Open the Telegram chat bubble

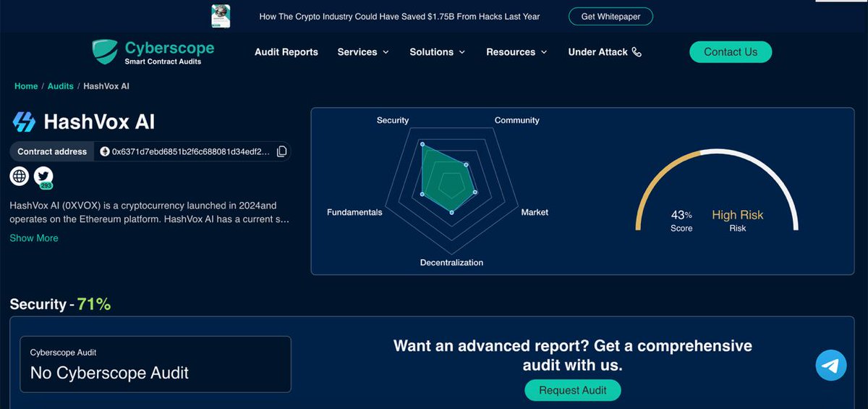(x=831, y=365)
